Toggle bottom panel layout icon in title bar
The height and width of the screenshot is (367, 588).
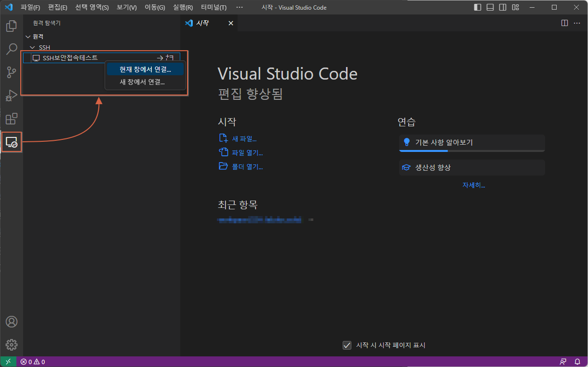(490, 7)
